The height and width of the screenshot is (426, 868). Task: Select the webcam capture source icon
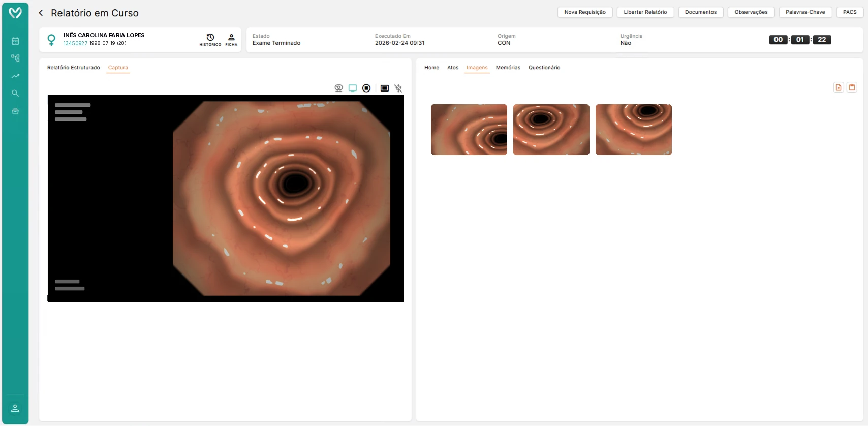point(338,88)
